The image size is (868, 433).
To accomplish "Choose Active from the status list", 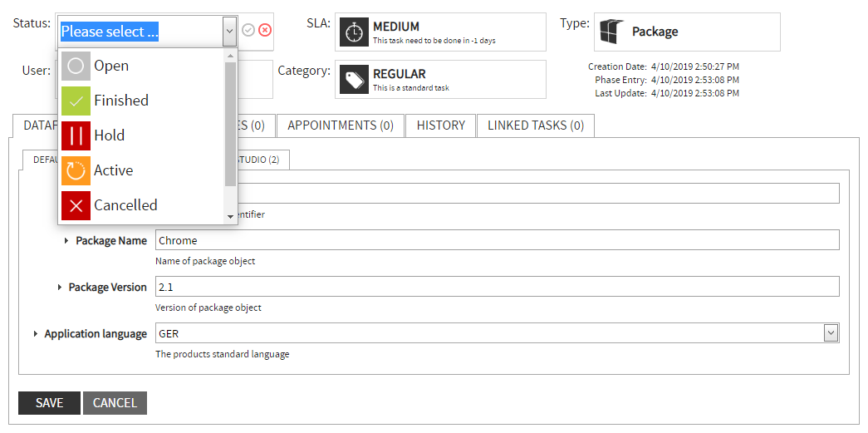I will (x=141, y=170).
